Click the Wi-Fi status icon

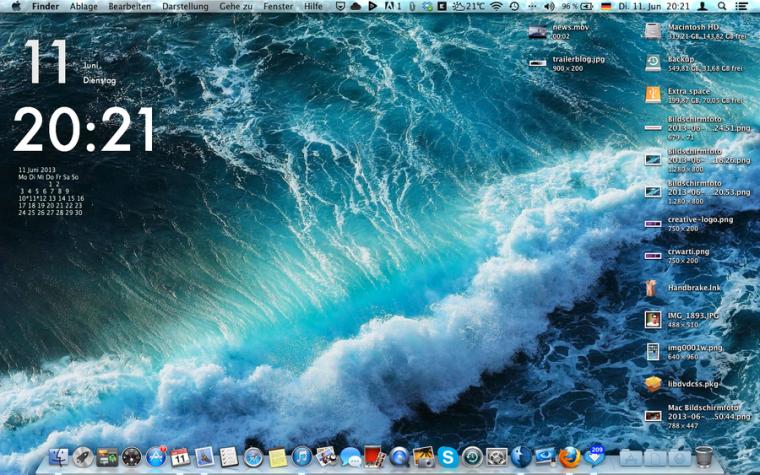coord(496,6)
